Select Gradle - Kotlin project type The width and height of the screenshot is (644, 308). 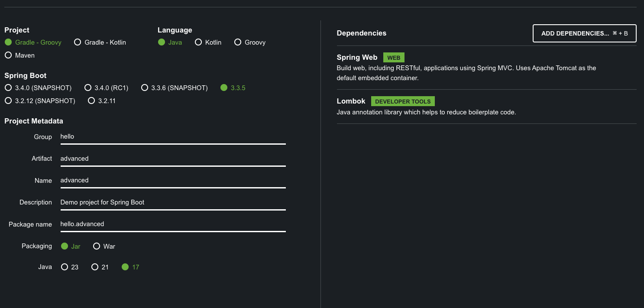(x=100, y=42)
